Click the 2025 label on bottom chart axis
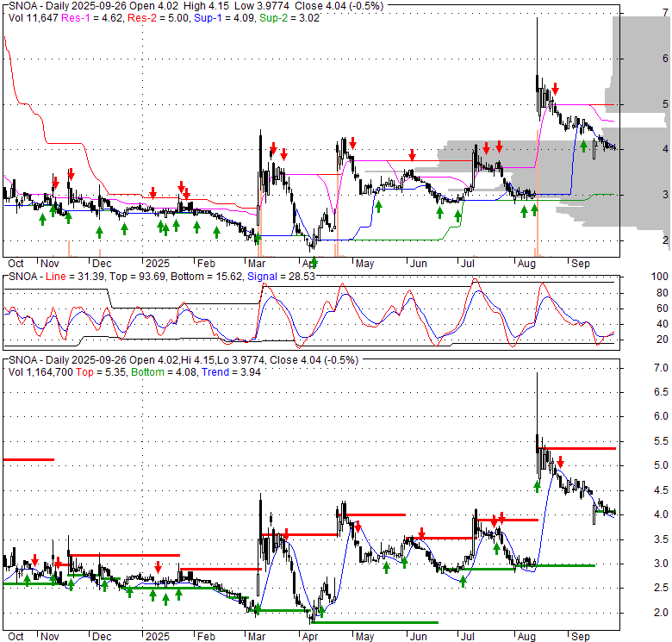This screenshot has width=672, height=642. pyautogui.click(x=158, y=637)
